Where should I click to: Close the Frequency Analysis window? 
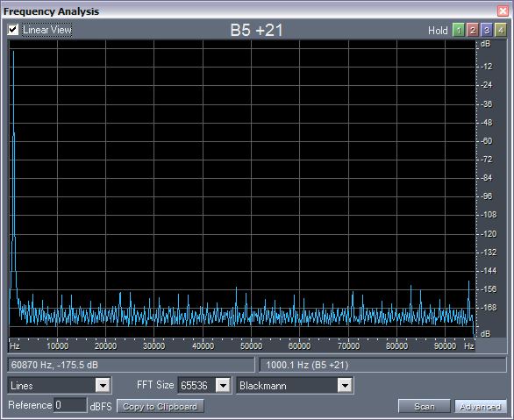503,11
